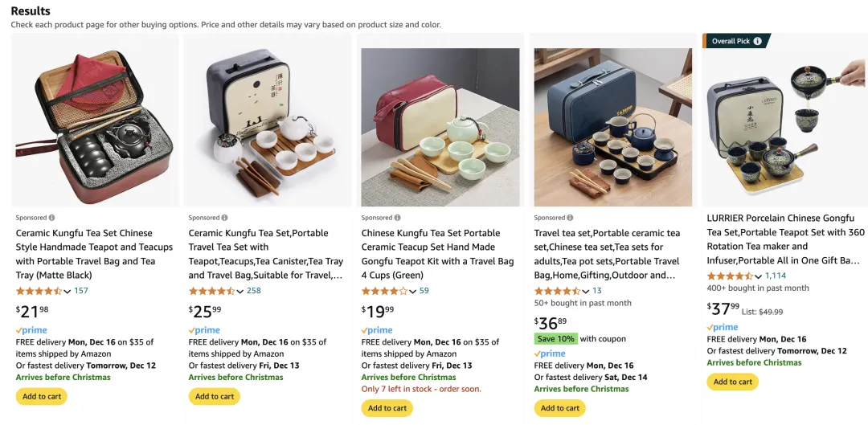Click the Sponsored info icon on Matte Black set

[52, 218]
